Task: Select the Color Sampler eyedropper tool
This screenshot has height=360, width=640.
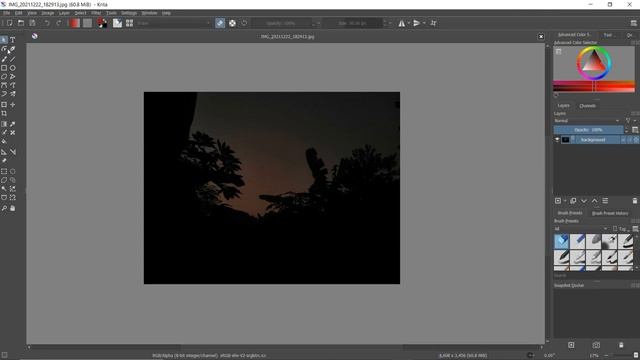Action: point(13,124)
